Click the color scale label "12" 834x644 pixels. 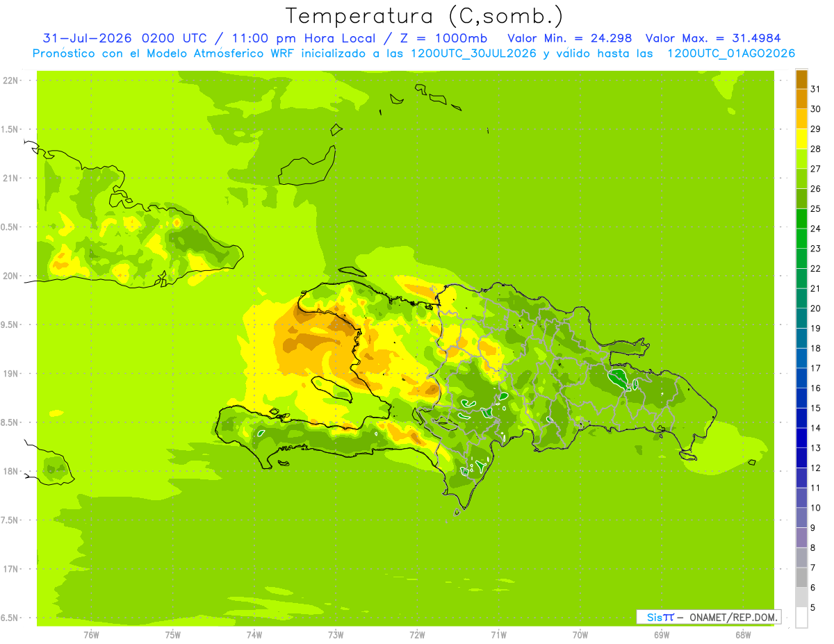point(815,468)
